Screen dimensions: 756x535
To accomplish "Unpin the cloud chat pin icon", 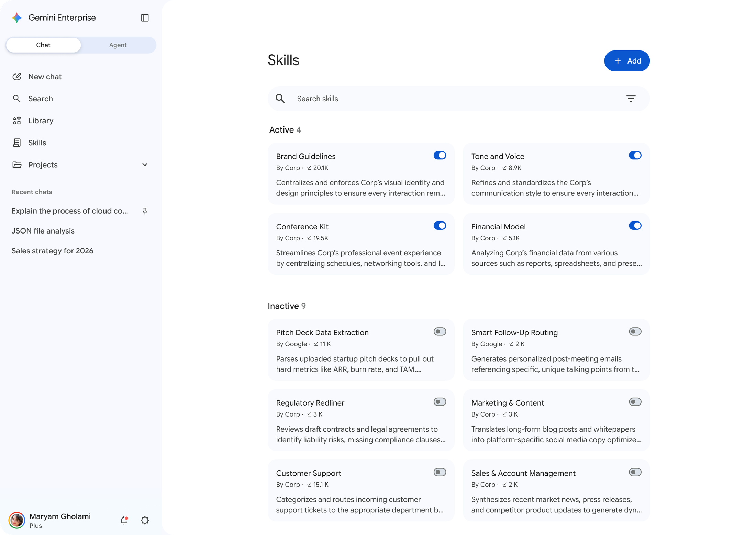I will click(x=145, y=211).
